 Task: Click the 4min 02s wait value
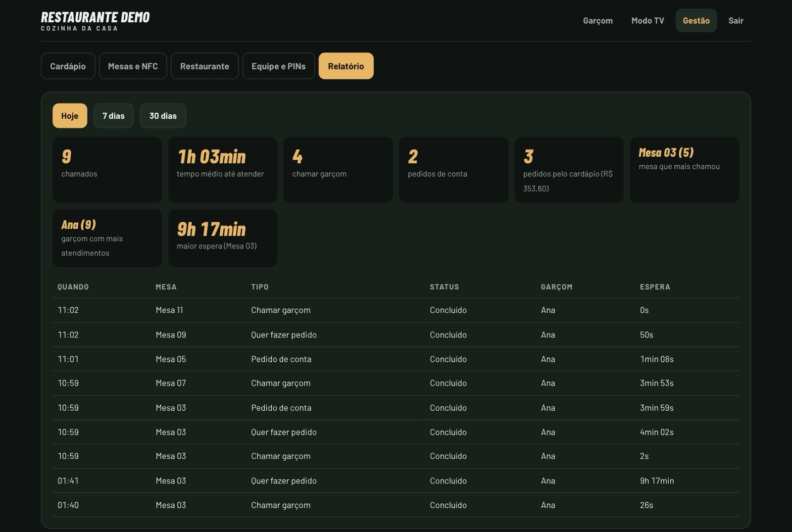point(656,432)
